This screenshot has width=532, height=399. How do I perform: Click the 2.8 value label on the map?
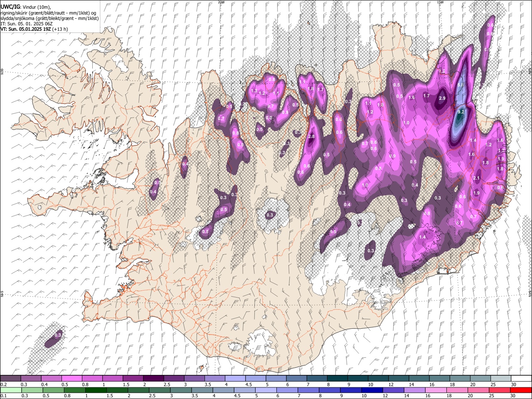tap(311, 137)
